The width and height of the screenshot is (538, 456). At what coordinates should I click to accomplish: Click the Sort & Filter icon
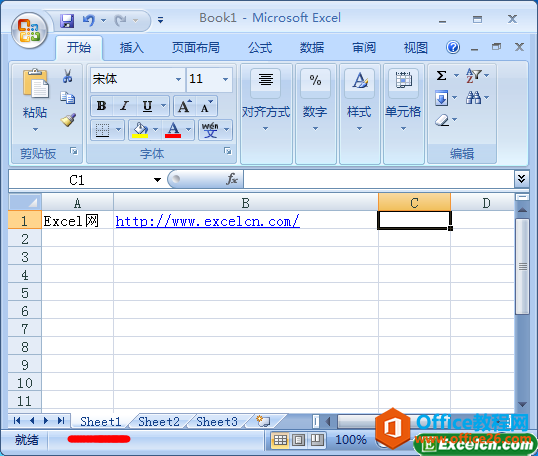click(473, 75)
